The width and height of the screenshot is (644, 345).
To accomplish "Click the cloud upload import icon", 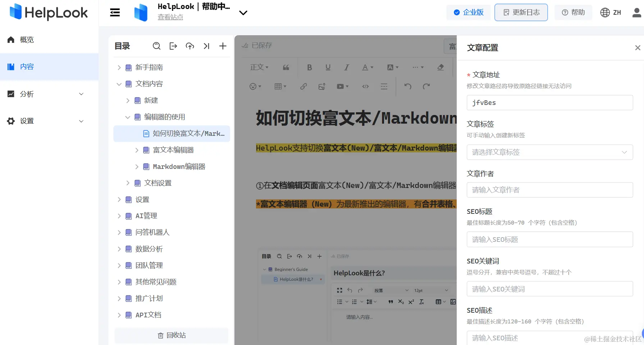I will 190,46.
